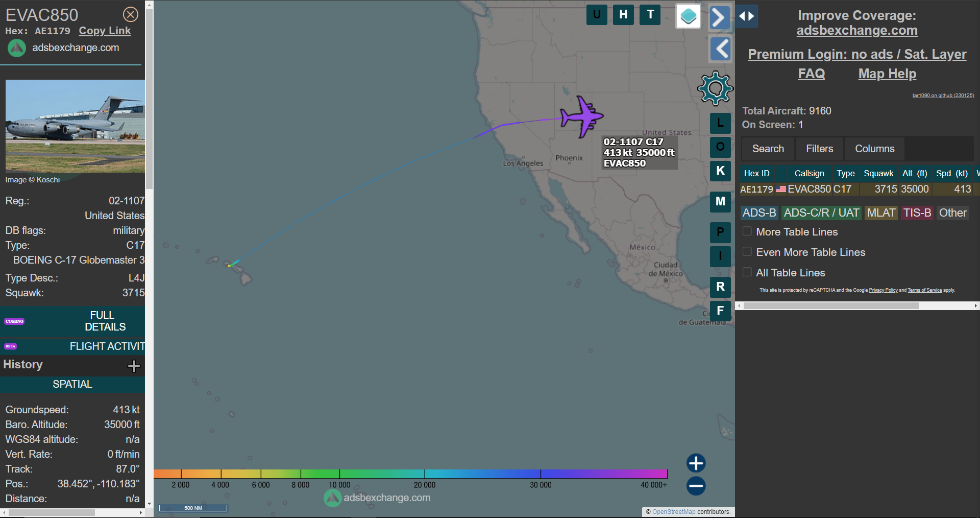Image resolution: width=980 pixels, height=518 pixels.
Task: Click the adsbexchange logo in info panel
Action: pos(17,48)
